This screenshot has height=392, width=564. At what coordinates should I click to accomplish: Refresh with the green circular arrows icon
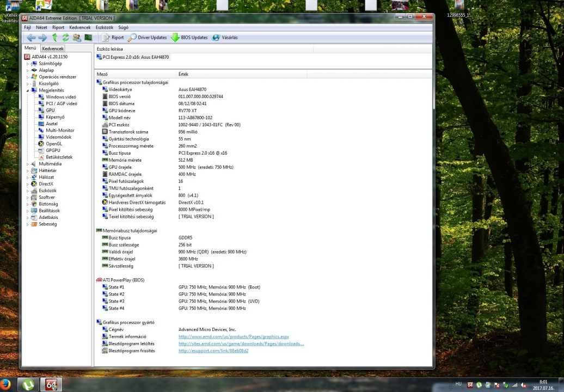point(65,38)
